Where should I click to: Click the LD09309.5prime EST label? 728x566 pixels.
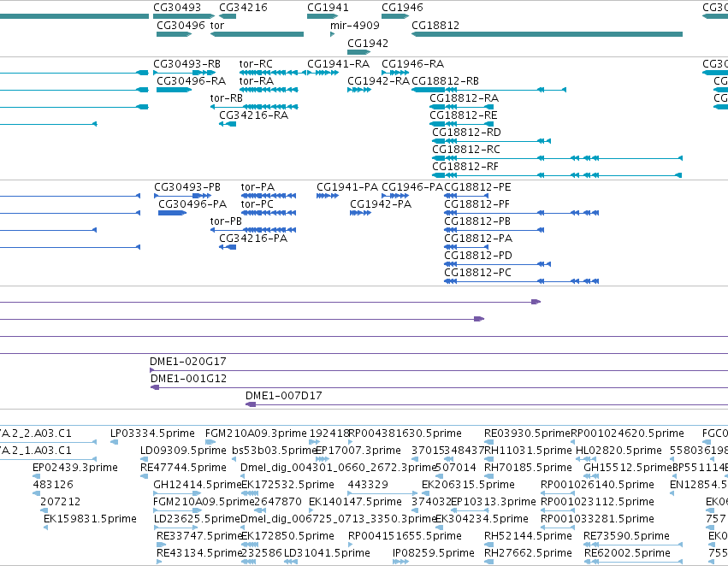[x=183, y=451]
